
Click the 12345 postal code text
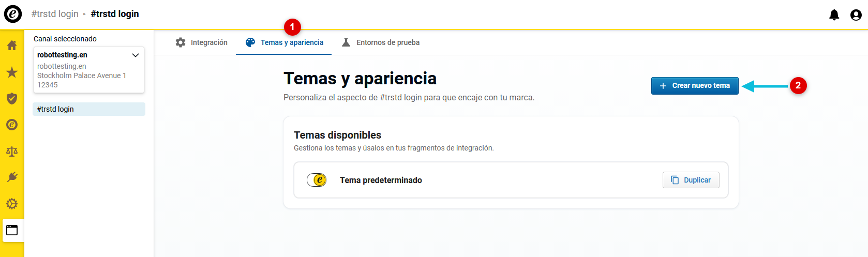click(48, 85)
